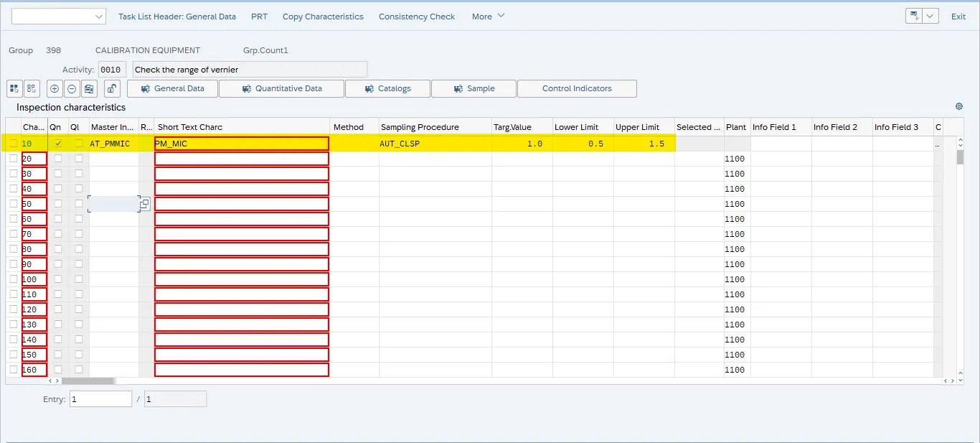Select row 20 using its row checkbox
This screenshot has height=443, width=980.
coord(14,159)
